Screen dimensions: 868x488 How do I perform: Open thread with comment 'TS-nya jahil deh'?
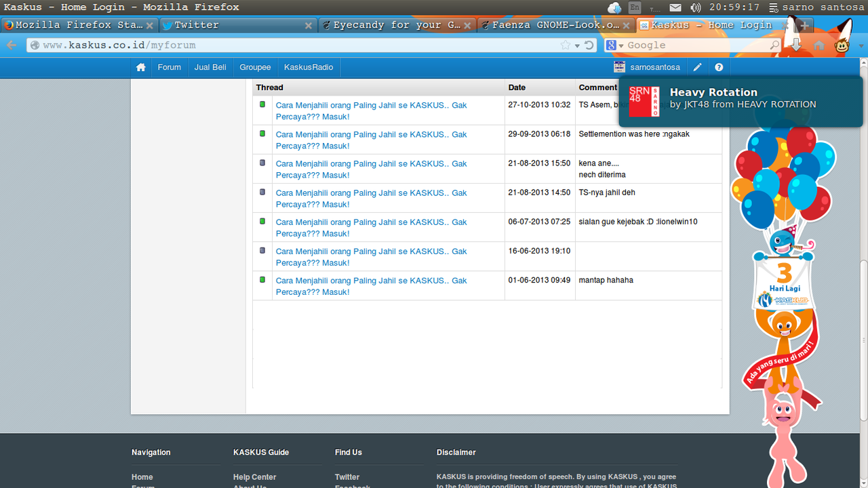(x=371, y=198)
